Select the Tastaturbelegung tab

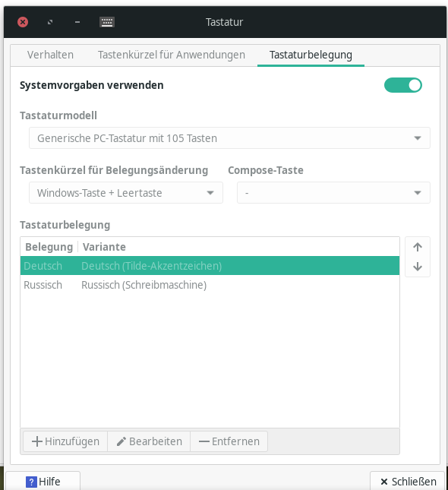coord(311,55)
